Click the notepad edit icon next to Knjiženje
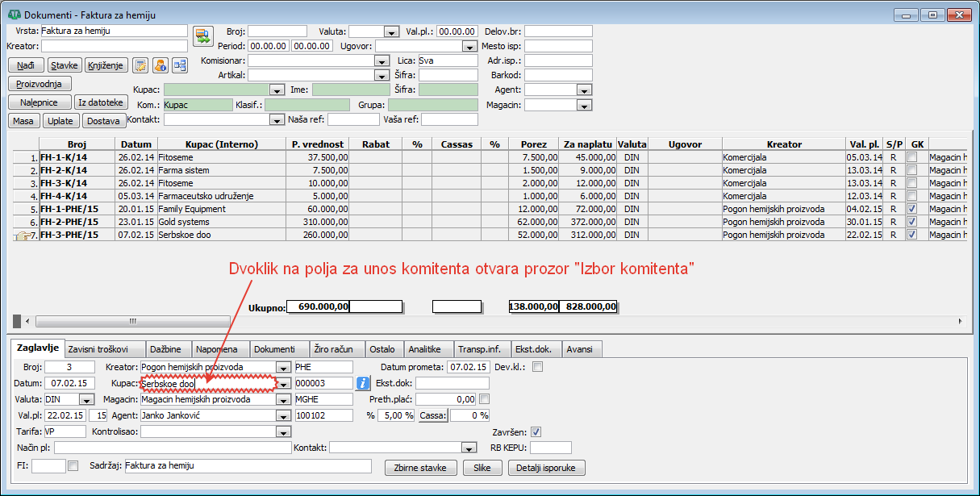Viewport: 980px width, 496px height. tap(140, 65)
